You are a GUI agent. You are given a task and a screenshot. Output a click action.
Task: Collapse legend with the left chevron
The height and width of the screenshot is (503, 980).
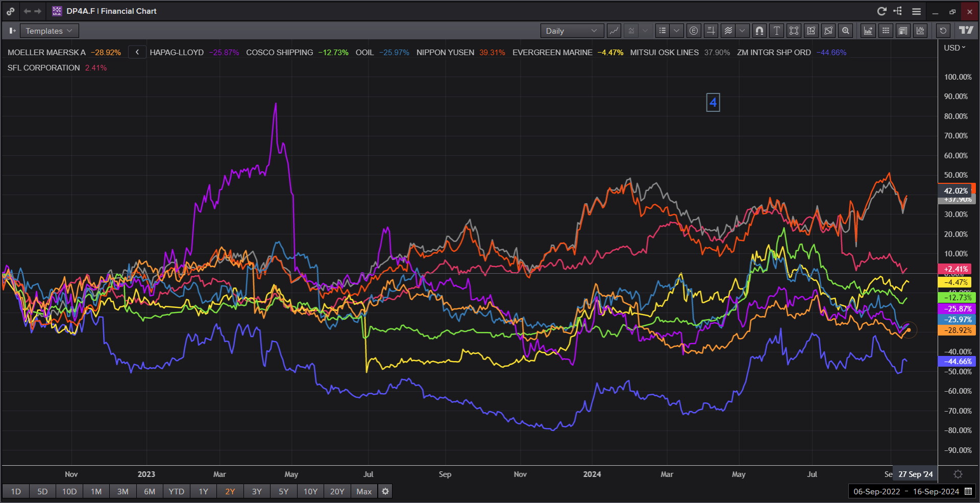[137, 52]
